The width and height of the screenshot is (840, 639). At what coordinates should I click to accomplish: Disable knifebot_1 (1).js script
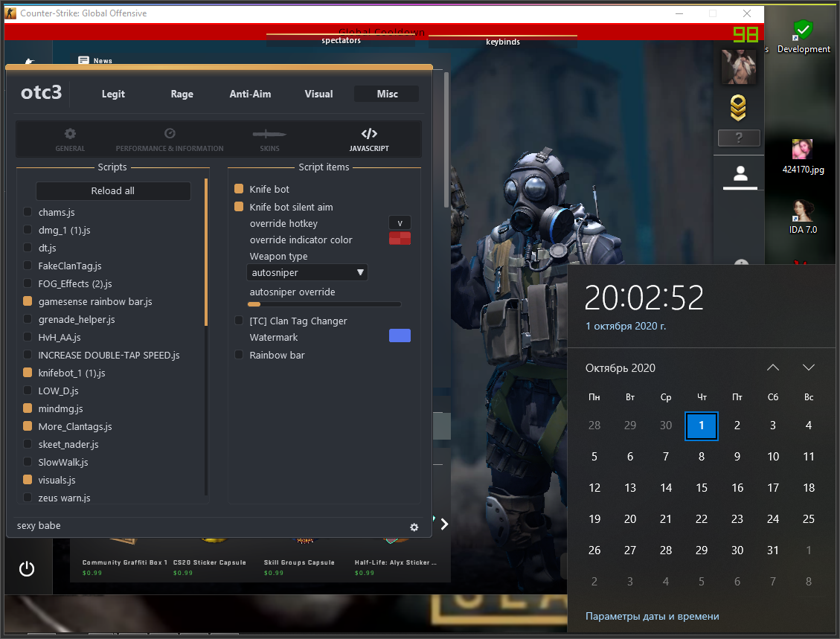pos(28,373)
